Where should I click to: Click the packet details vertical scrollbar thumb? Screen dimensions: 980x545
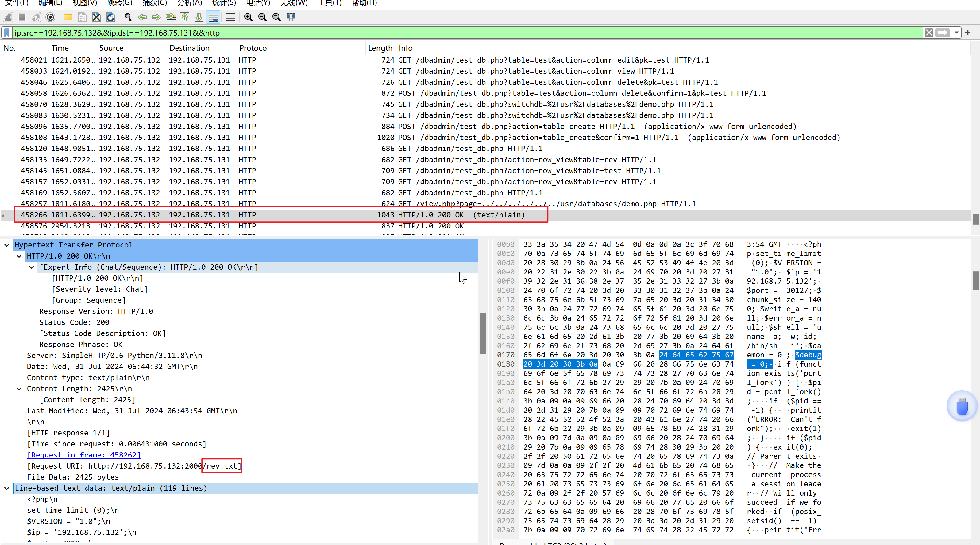(x=483, y=333)
